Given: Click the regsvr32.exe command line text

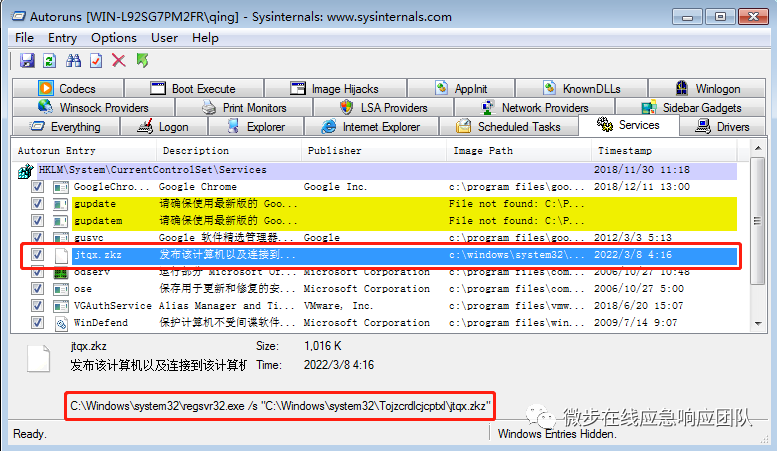Looking at the screenshot, I should pyautogui.click(x=280, y=406).
